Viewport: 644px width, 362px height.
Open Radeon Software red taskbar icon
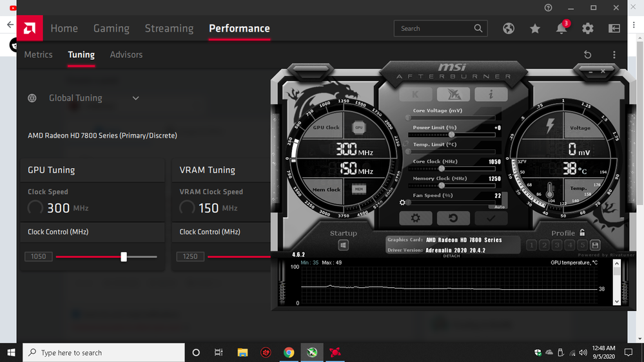tap(335, 352)
